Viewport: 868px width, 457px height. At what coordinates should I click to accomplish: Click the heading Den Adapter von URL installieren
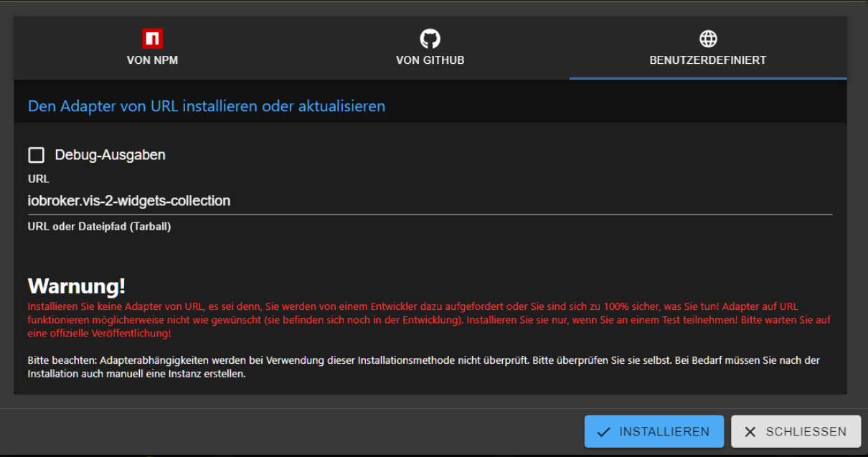(207, 106)
